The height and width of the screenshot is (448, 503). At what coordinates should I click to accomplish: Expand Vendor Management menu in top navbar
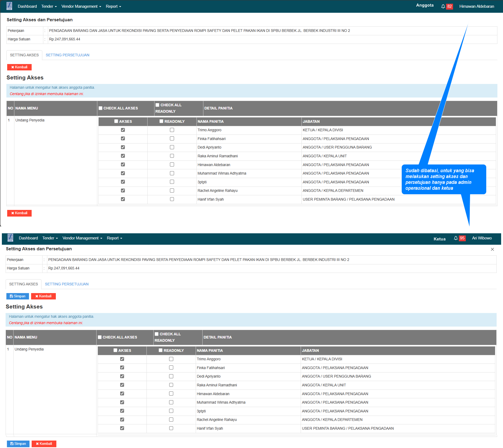click(x=81, y=6)
